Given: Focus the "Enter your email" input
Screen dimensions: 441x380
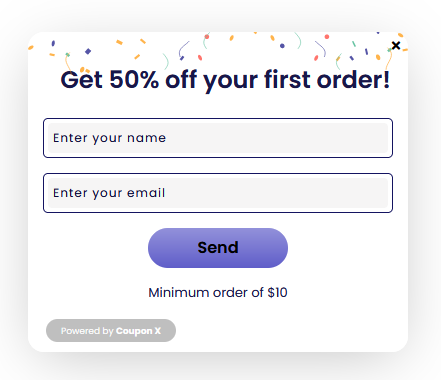Looking at the screenshot, I should (x=218, y=193).
